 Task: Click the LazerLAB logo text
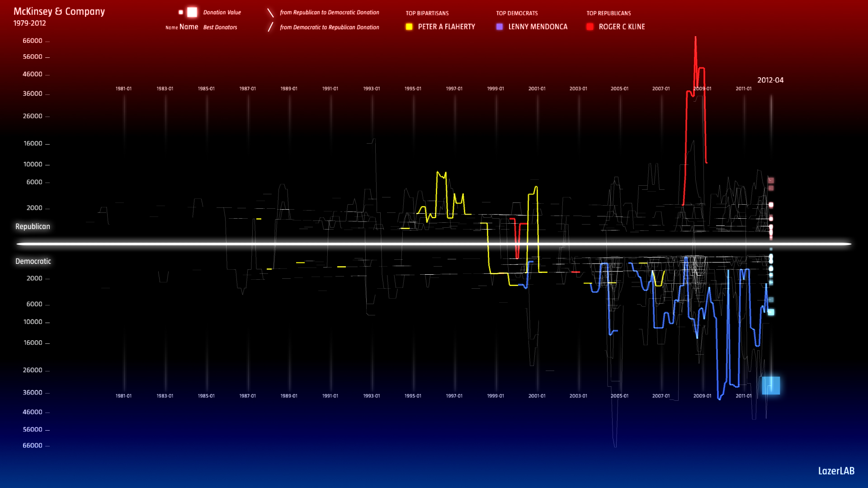[x=836, y=471]
